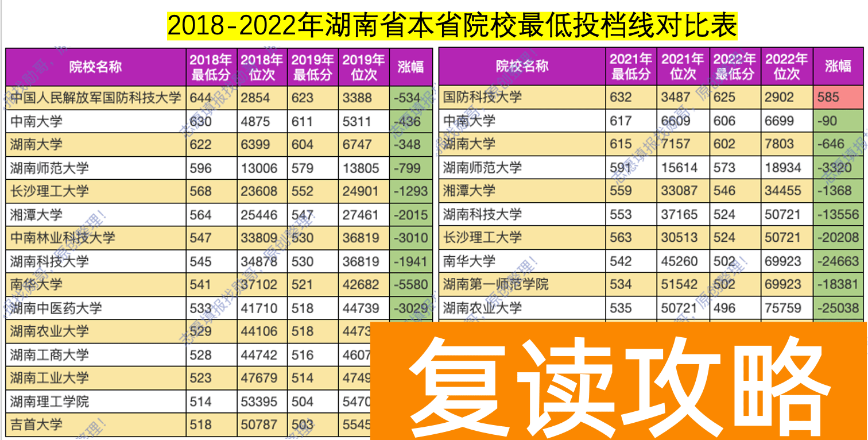Click 国防科技大学 in the right table
868x440 pixels.
tap(482, 98)
